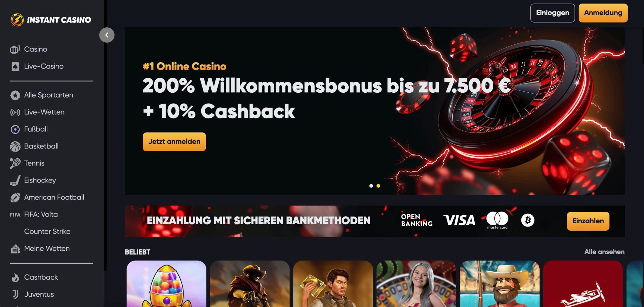Viewport: 644px width, 307px height.
Task: Open the gumball rocket game thumbnail
Action: point(166,284)
